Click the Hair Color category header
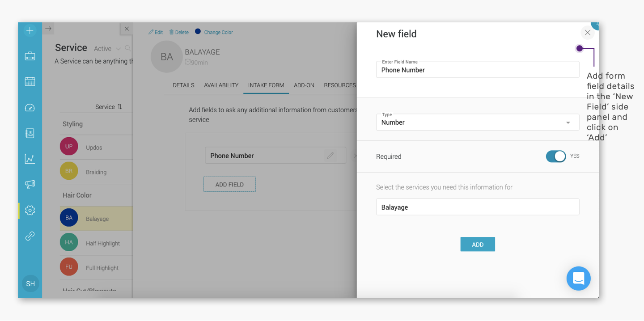 (77, 195)
